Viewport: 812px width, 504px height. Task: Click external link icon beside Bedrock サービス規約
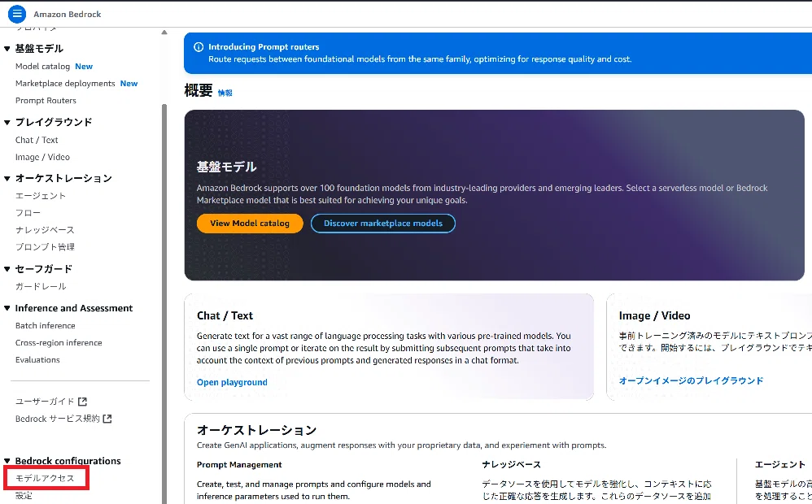(x=107, y=419)
